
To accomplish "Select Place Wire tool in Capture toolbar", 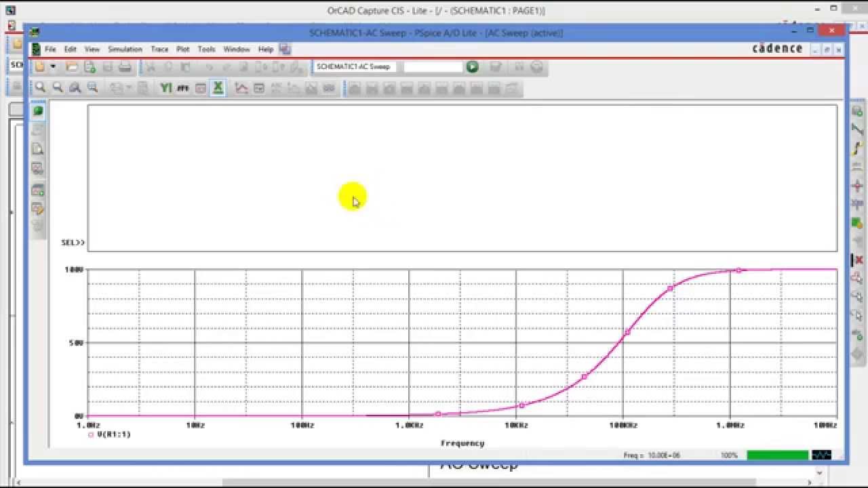I will (x=857, y=130).
